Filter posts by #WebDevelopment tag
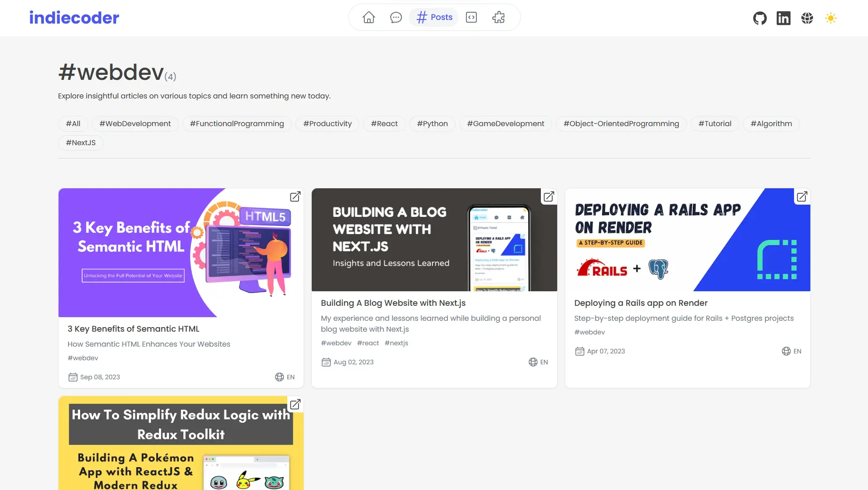 [x=135, y=123]
